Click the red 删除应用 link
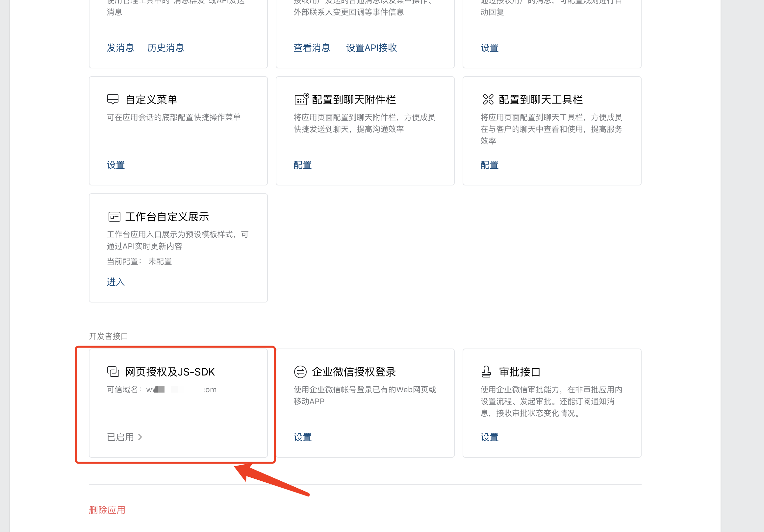The height and width of the screenshot is (532, 764). (x=107, y=510)
